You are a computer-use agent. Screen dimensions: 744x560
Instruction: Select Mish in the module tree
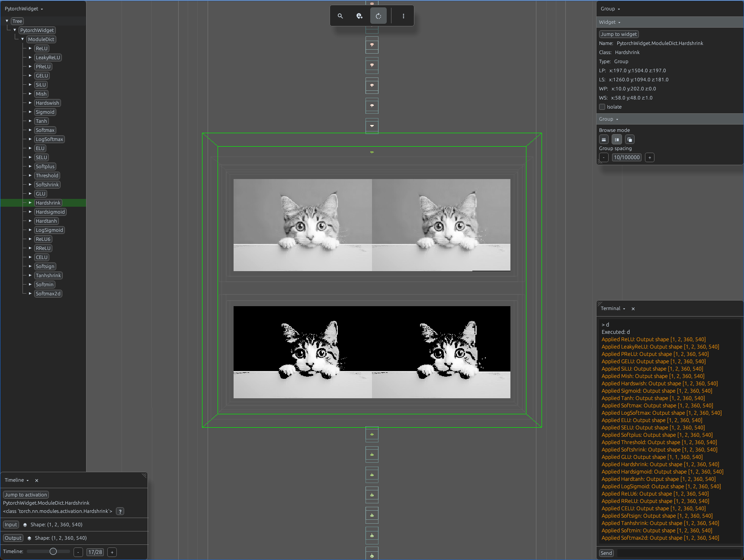point(41,94)
